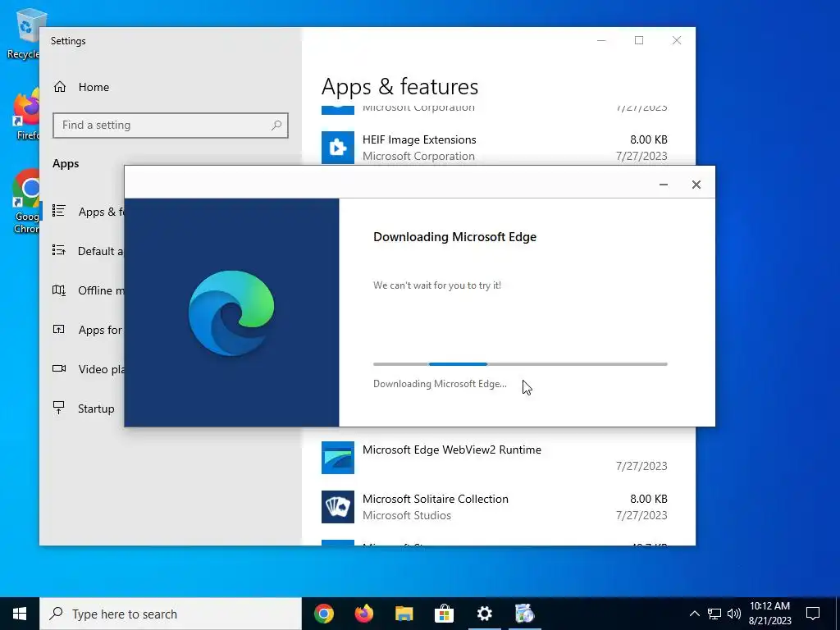Open the volume control tray icon
Viewport: 840px width, 630px height.
coord(734,614)
